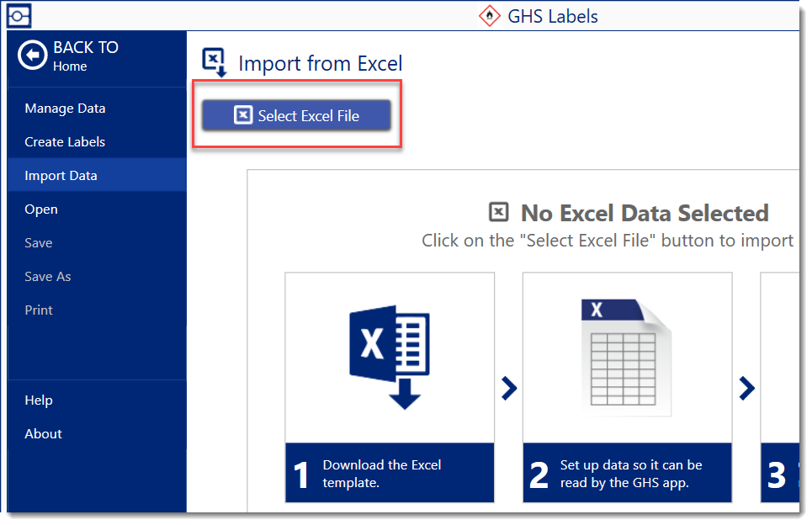812x525 pixels.
Task: Open the Help section
Action: pyautogui.click(x=39, y=400)
